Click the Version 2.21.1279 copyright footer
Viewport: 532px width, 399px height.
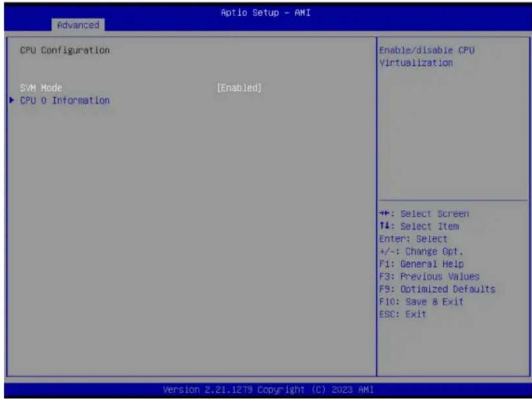[x=268, y=390]
